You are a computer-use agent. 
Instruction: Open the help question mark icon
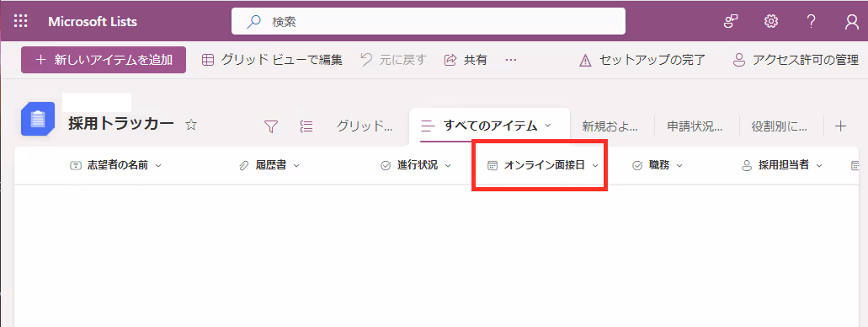click(811, 22)
